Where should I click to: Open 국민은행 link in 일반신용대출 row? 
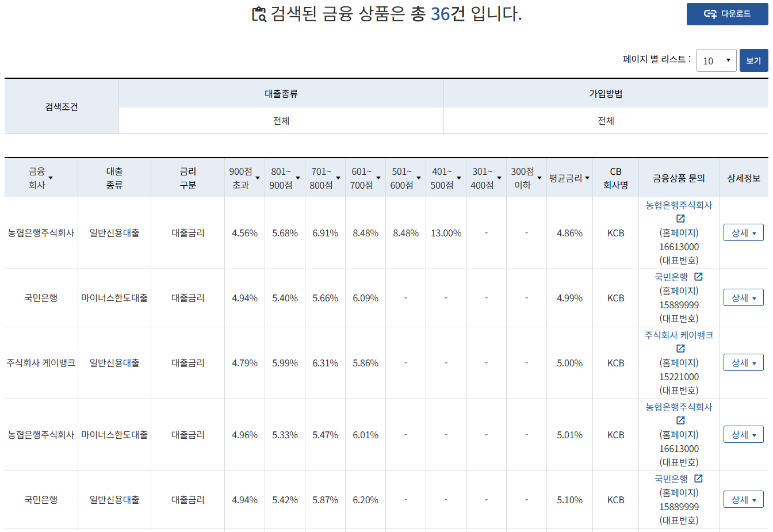[x=671, y=479]
